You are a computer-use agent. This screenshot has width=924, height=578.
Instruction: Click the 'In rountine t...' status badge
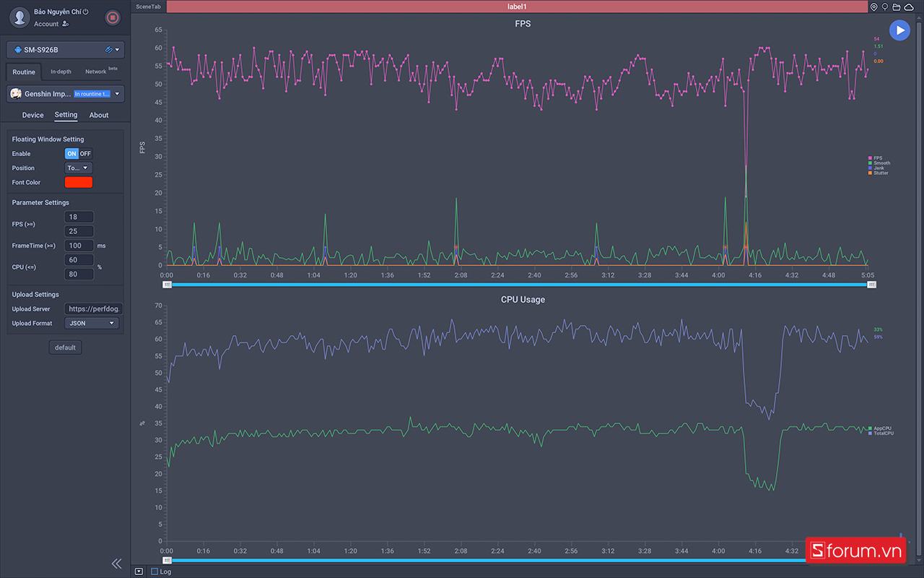92,94
